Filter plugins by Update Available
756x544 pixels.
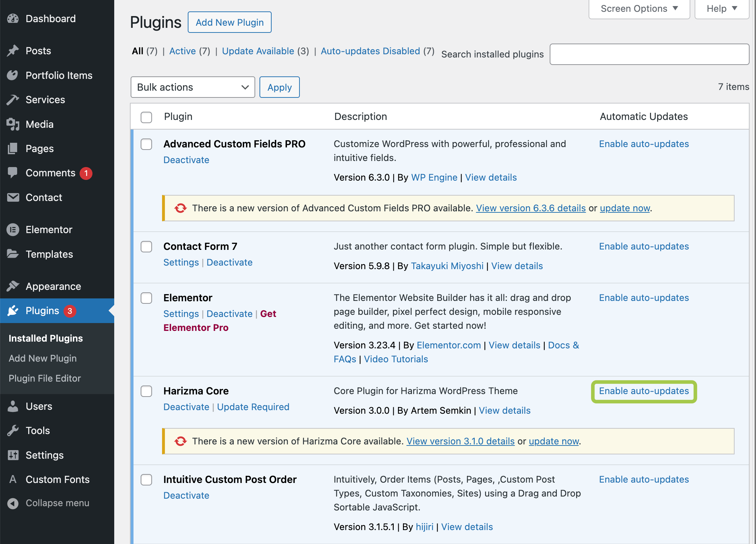258,51
